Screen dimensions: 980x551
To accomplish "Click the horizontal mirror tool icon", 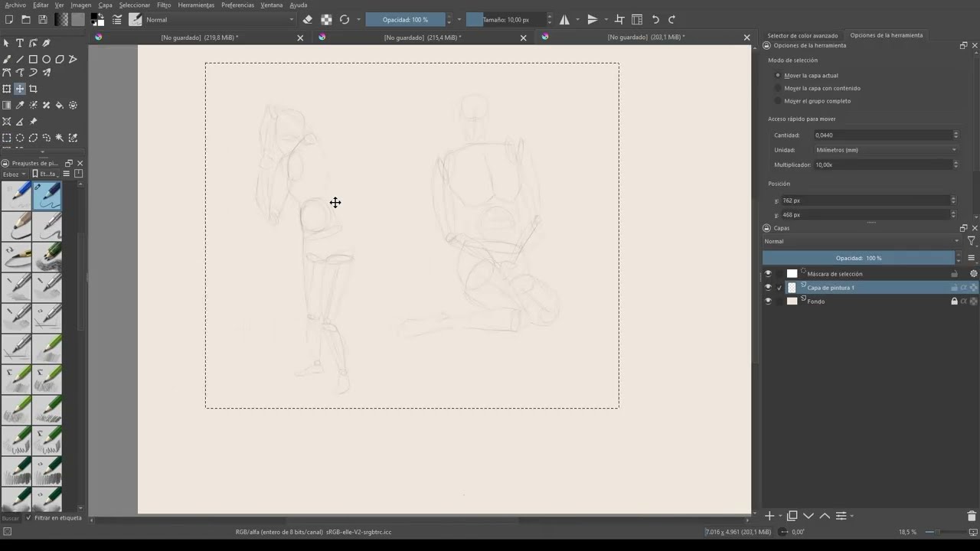I will 564,19.
